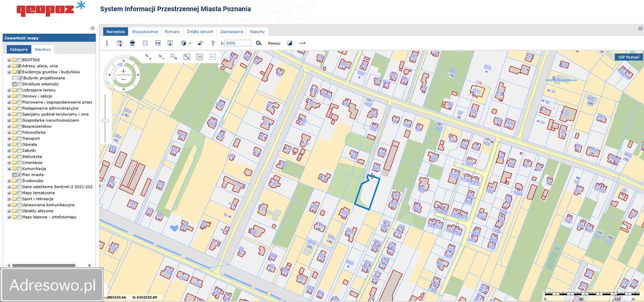Open the Zaznaczanie tab
This screenshot has width=644, height=302.
(231, 32)
